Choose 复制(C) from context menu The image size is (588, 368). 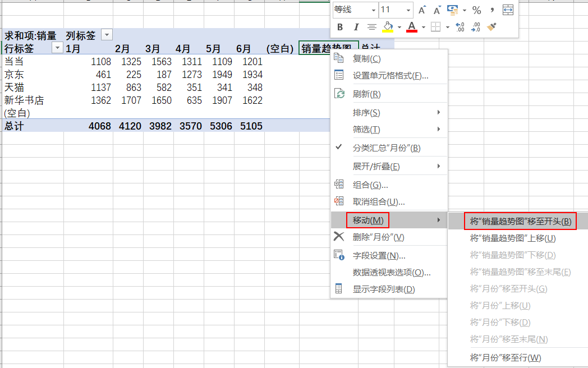(x=389, y=59)
